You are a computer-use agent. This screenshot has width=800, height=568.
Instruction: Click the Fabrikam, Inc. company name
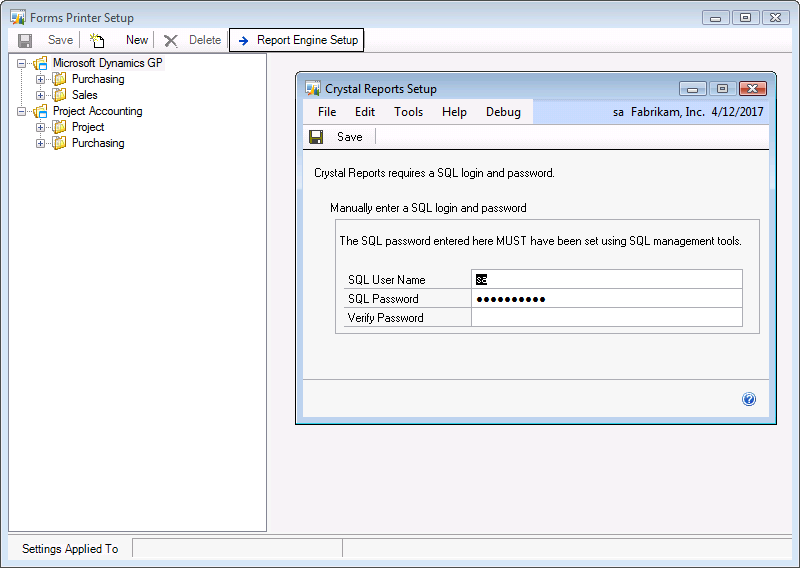(667, 112)
